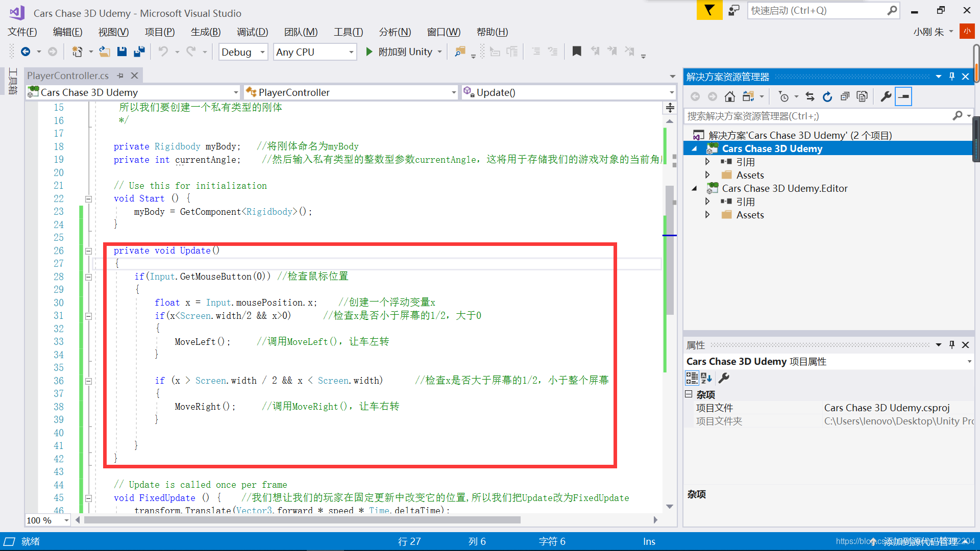Screen dimensions: 980x551
Task: Click the Open File folder icon
Action: [104, 52]
